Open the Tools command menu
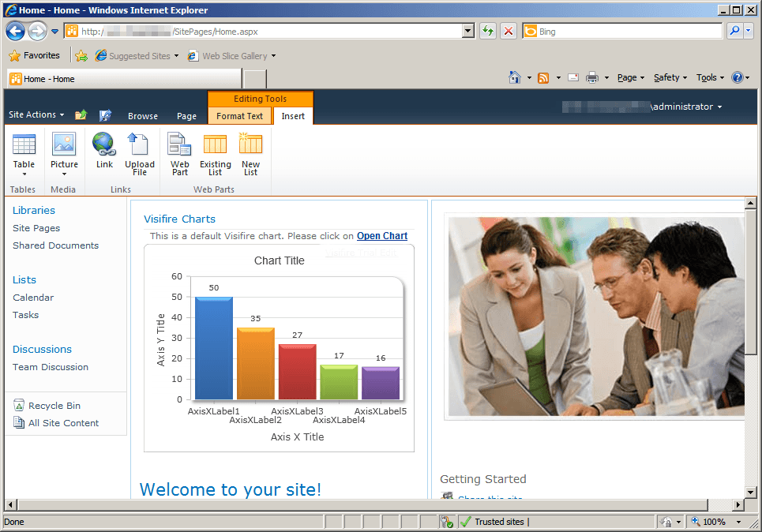762x532 pixels. 710,77
